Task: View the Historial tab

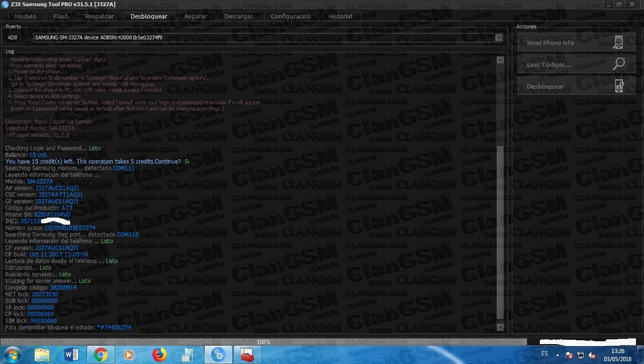Action: 340,16
